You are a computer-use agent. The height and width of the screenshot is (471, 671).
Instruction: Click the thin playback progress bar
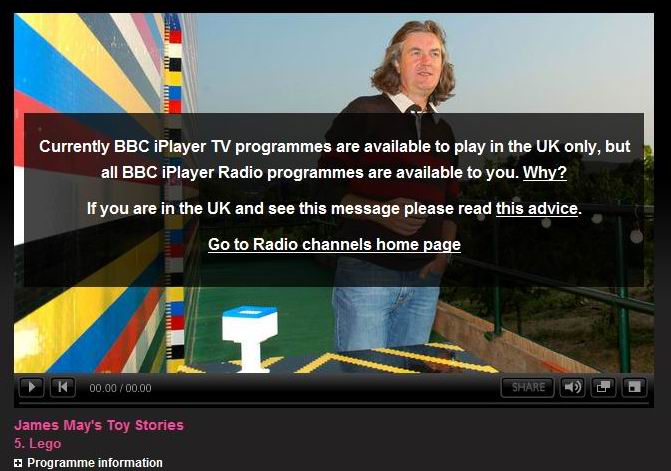[334, 403]
